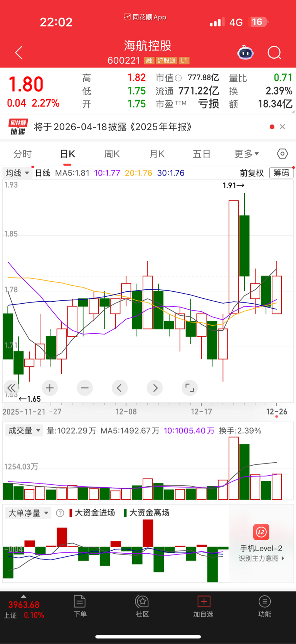Open the robot assistant icon
Viewport: 296px width, 644px height.
(245, 53)
